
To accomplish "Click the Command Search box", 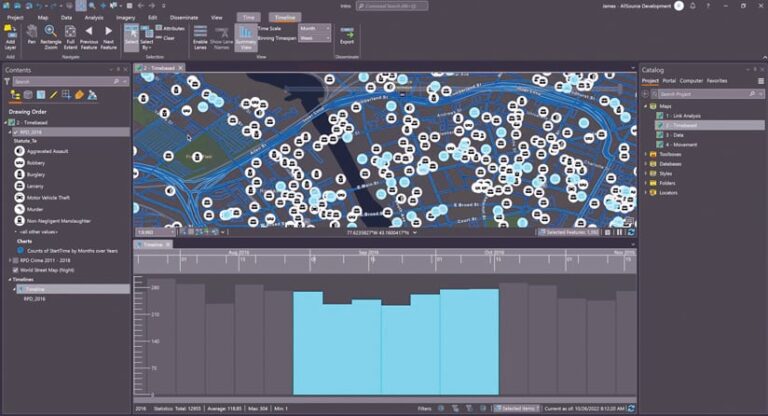I will click(392, 6).
